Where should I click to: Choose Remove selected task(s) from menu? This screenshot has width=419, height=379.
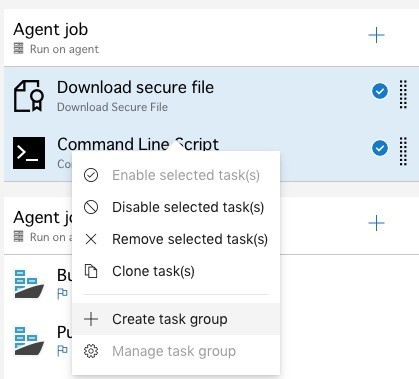(176, 239)
